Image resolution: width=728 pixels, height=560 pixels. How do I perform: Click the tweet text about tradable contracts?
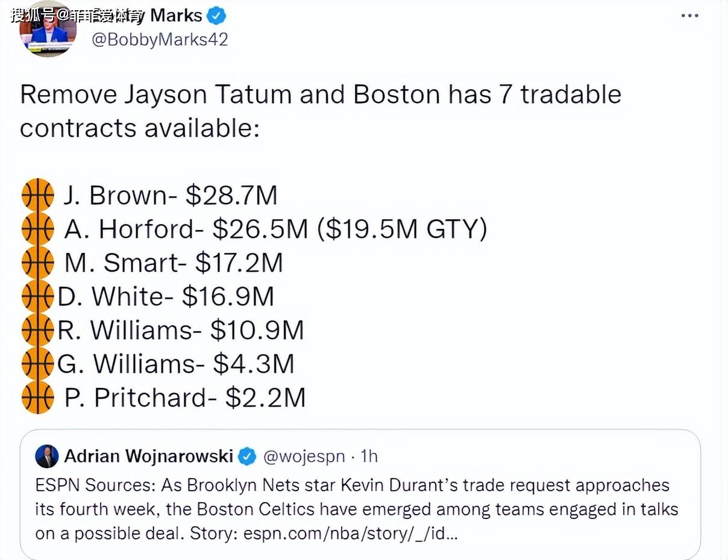tap(321, 111)
